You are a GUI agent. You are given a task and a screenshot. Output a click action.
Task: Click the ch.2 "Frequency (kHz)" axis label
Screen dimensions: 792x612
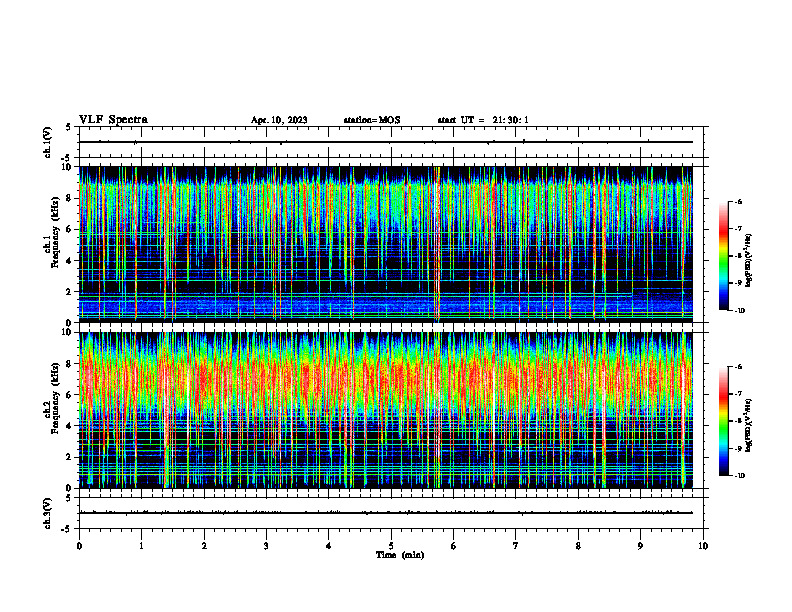pos(55,397)
